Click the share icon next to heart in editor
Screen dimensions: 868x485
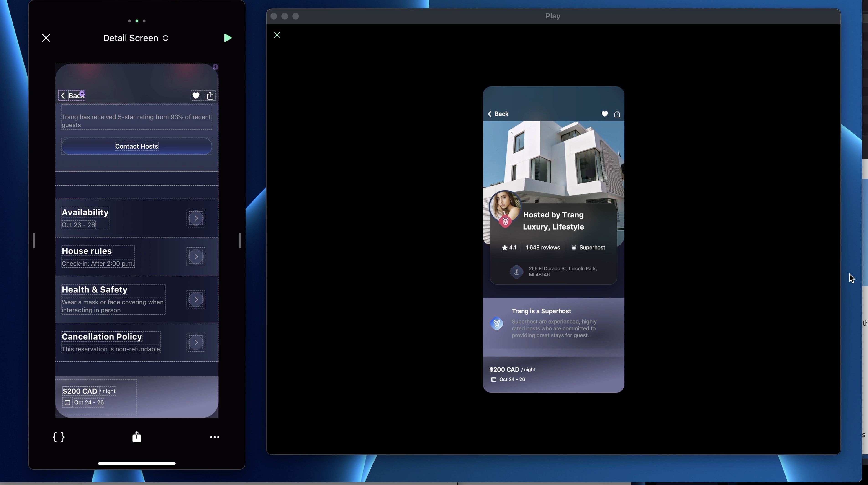(x=210, y=96)
